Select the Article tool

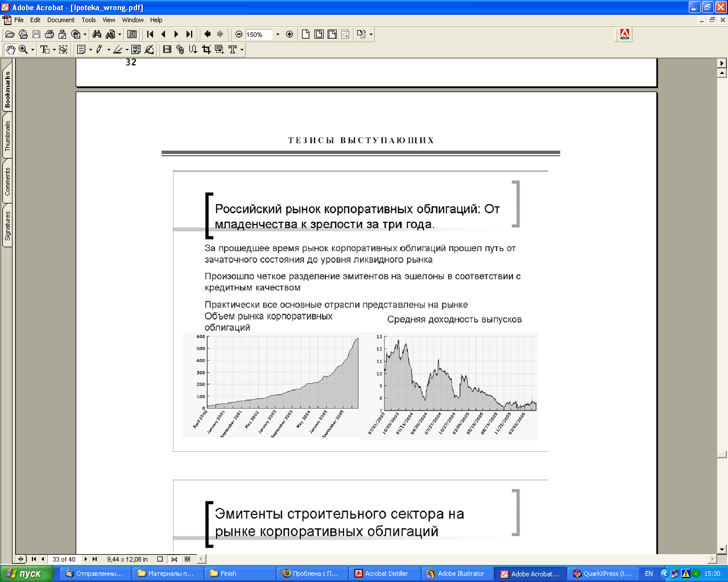click(x=193, y=49)
